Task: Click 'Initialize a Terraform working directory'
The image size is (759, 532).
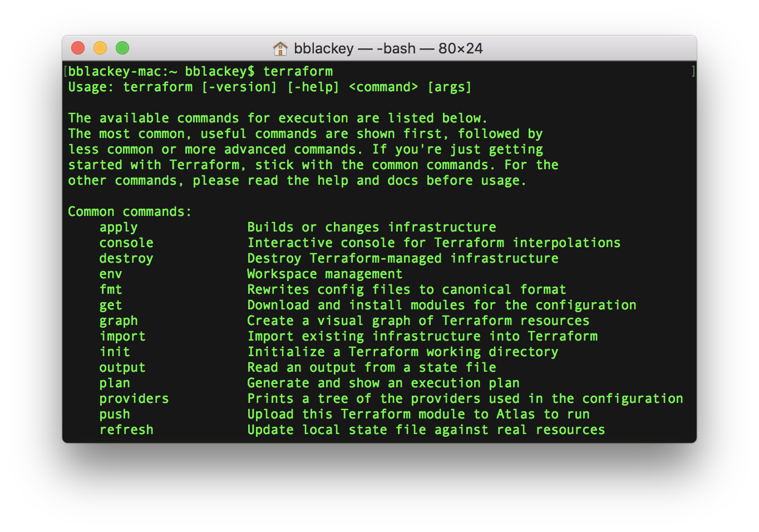Action: tap(403, 352)
